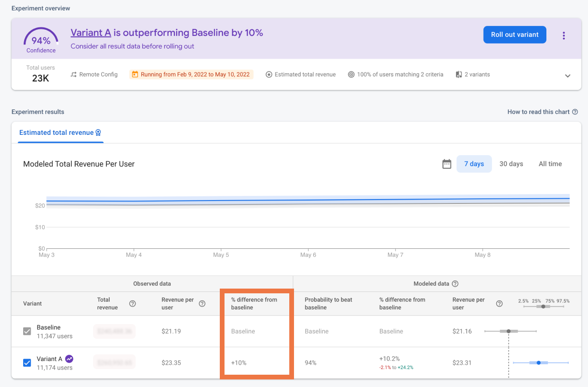Viewport: 588px width, 387px height.
Task: Click star icon beside Estimated total revenue
Action: pyautogui.click(x=269, y=75)
